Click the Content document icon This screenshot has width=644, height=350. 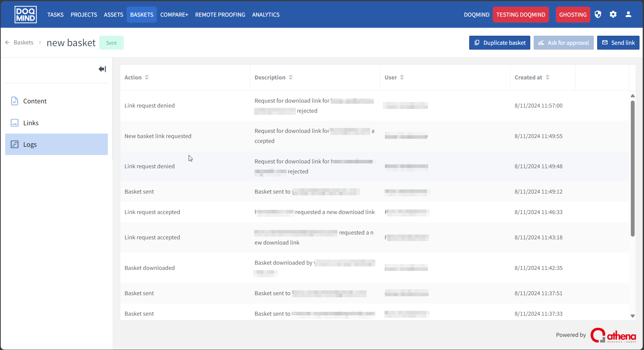pos(15,101)
